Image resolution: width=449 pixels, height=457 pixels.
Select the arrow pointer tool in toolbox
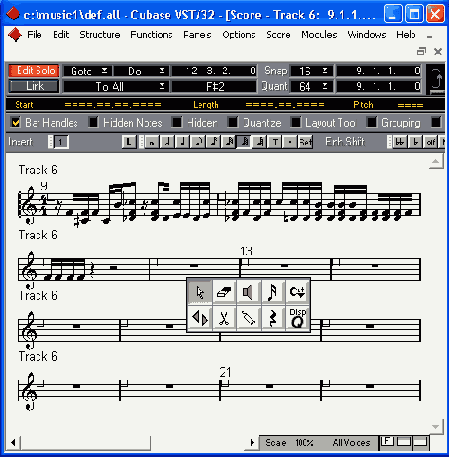[200, 292]
